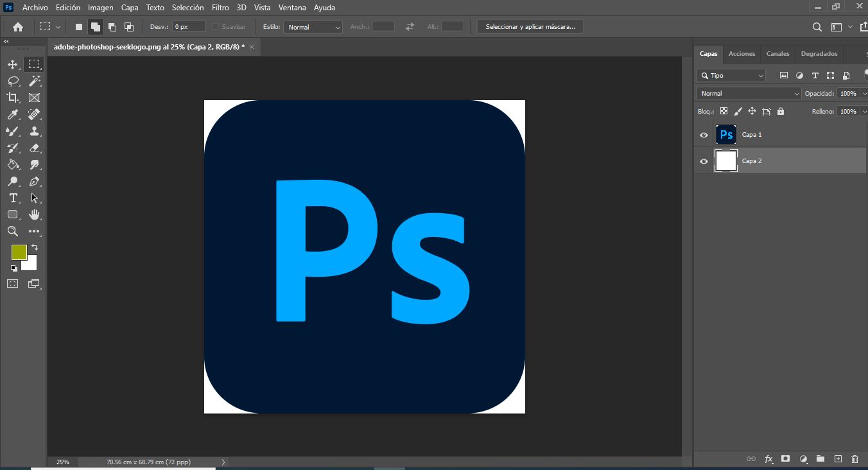Viewport: 868px width, 470px height.
Task: Select the Move tool
Action: point(12,64)
